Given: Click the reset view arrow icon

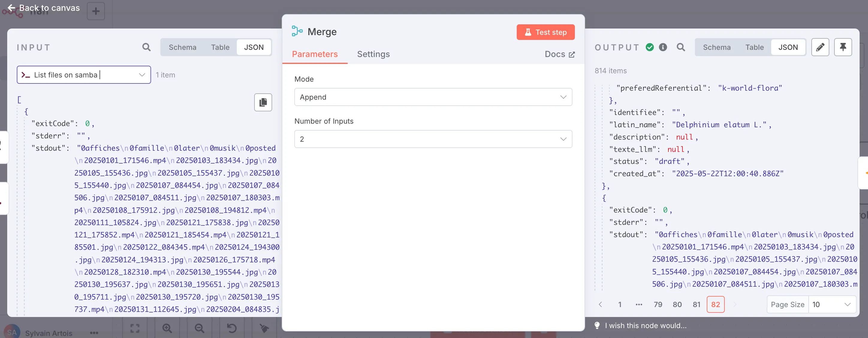Looking at the screenshot, I should point(231,328).
